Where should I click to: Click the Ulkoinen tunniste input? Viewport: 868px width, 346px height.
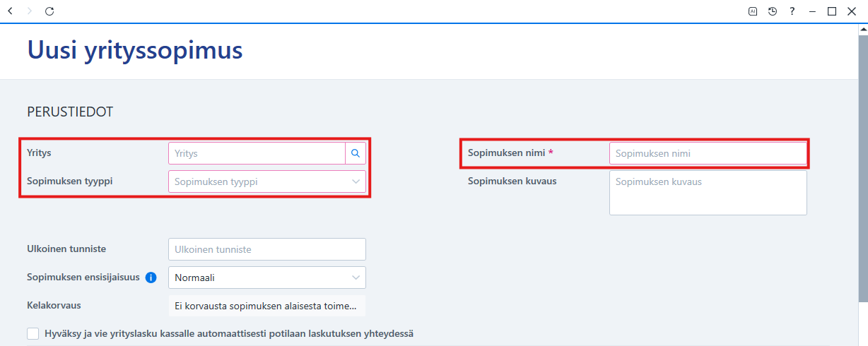(x=267, y=249)
